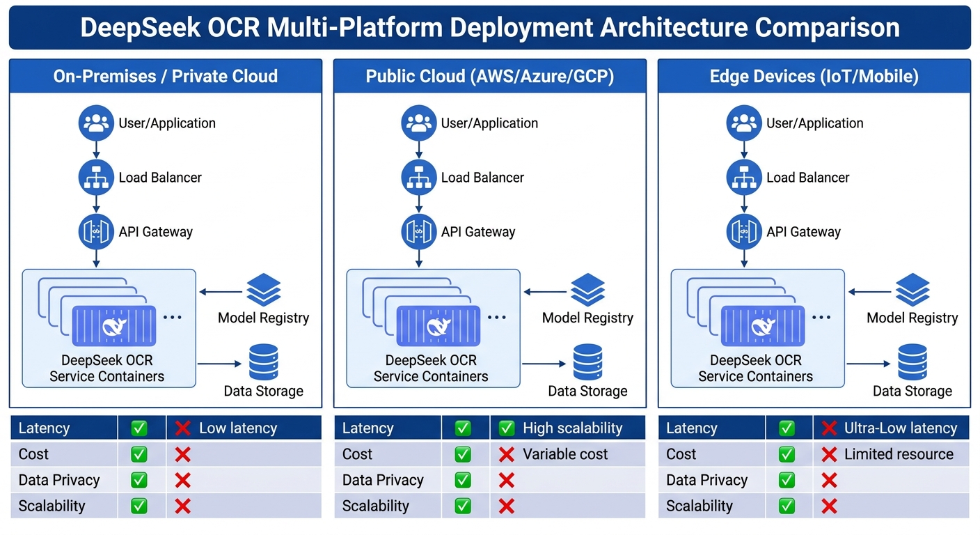Select the Load Balancer icon in Public Cloud column
Image resolution: width=980 pixels, height=535 pixels.
pyautogui.click(x=419, y=178)
